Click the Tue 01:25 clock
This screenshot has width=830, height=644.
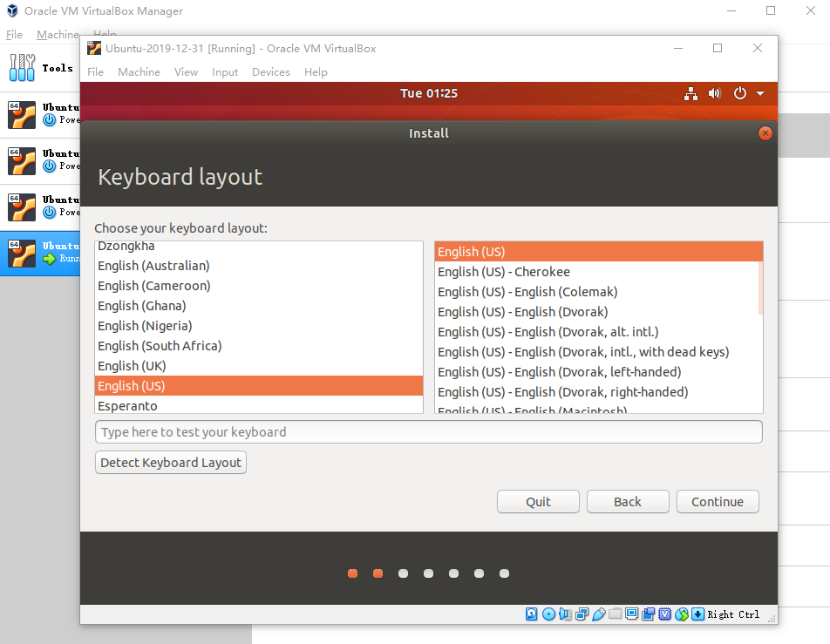coord(429,93)
